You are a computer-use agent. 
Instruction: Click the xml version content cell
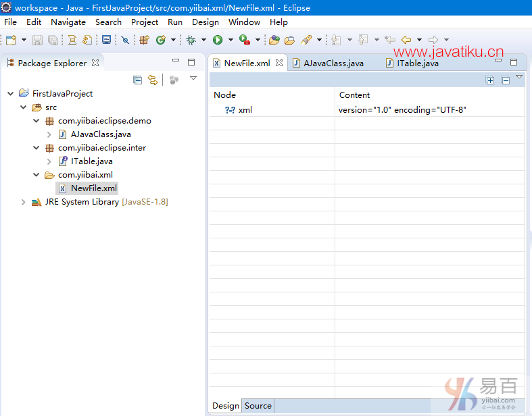click(402, 109)
